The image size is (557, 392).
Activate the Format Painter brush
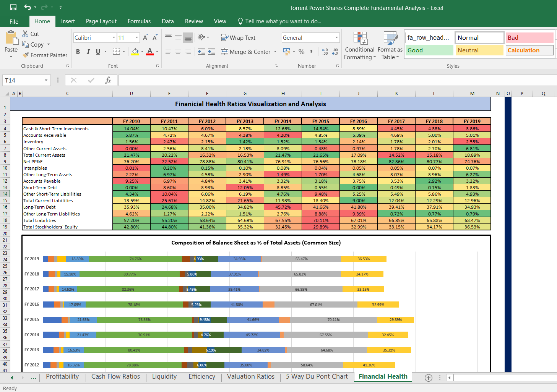pyautogui.click(x=26, y=55)
